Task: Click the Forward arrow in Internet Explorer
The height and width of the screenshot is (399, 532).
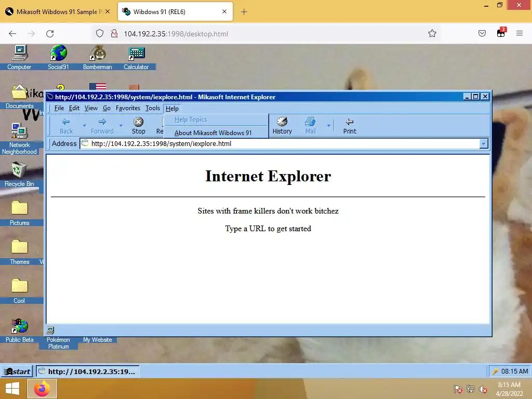Action: point(102,126)
